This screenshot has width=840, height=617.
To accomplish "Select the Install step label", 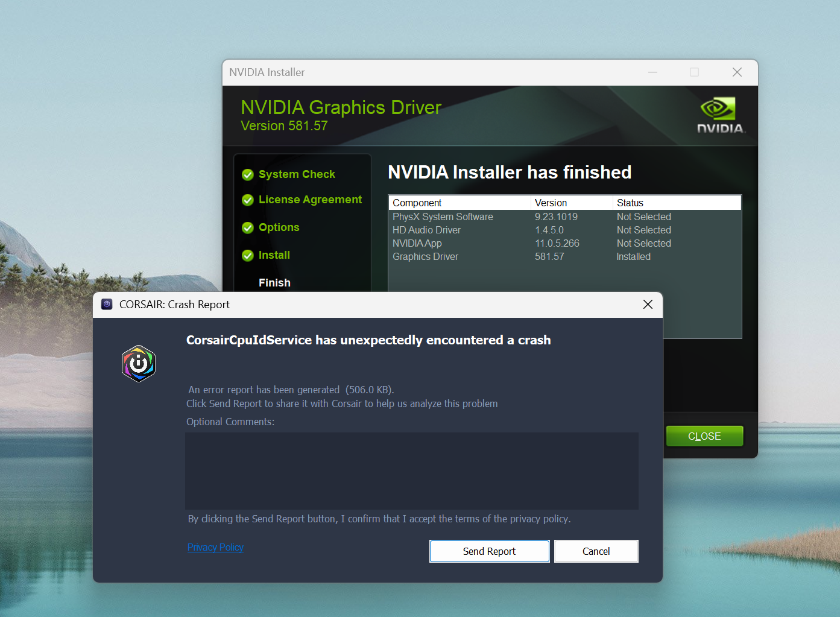I will 274,255.
